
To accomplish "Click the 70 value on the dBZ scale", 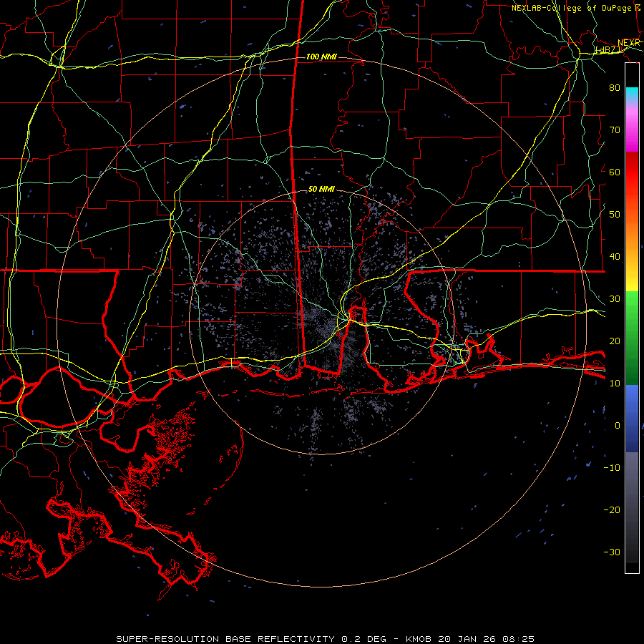I will point(615,130).
